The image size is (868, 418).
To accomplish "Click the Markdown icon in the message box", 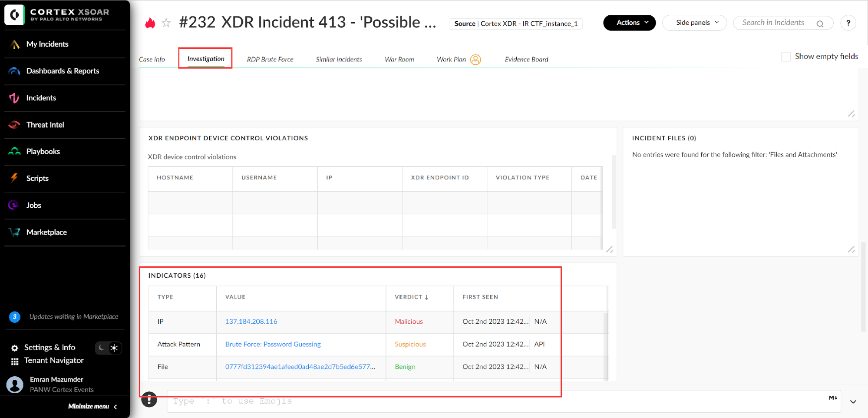I will [x=832, y=398].
